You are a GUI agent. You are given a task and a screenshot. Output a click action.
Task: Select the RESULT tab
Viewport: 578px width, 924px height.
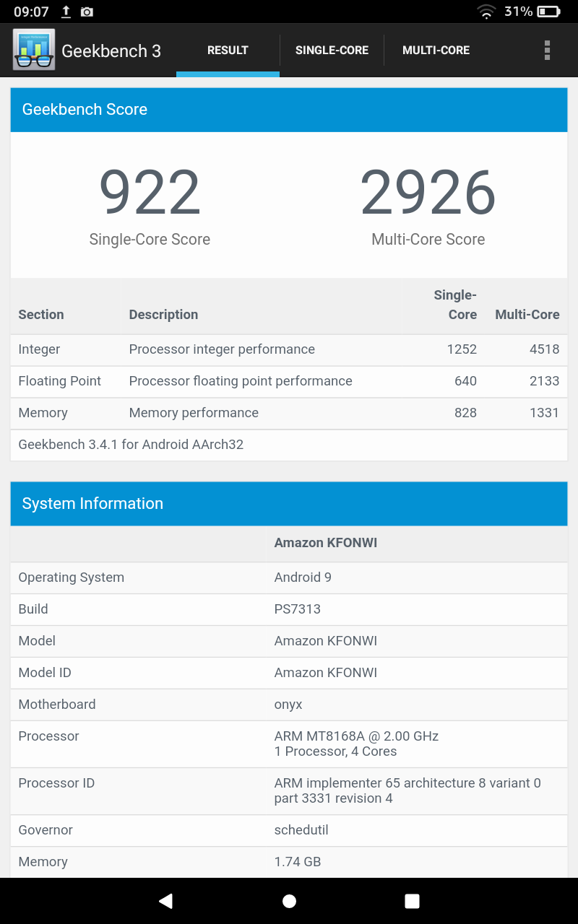228,51
